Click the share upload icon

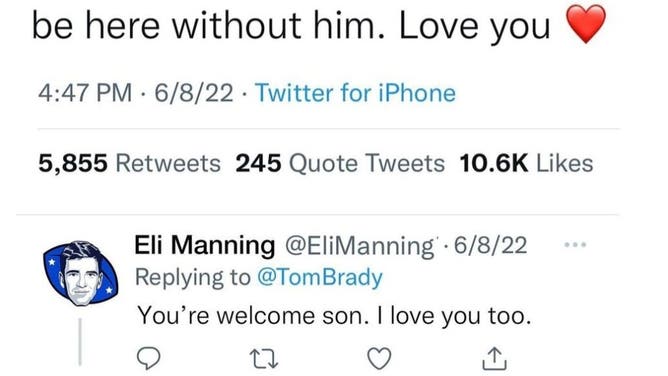[x=494, y=358]
